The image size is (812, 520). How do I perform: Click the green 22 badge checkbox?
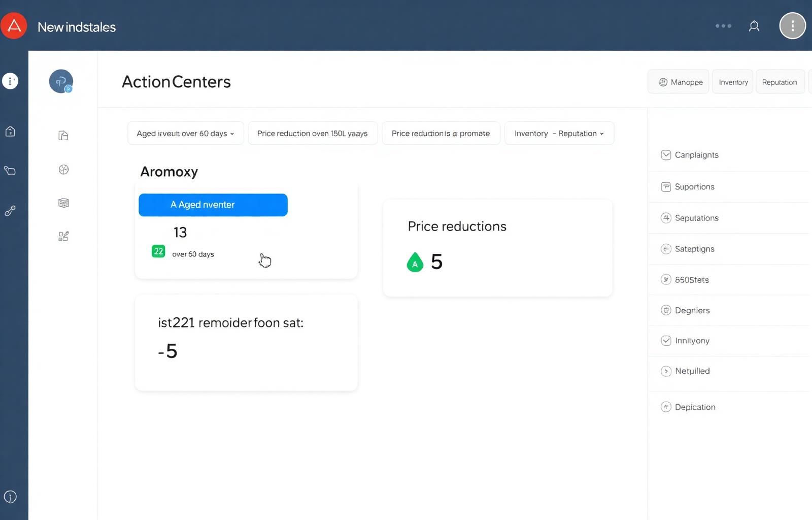point(158,251)
